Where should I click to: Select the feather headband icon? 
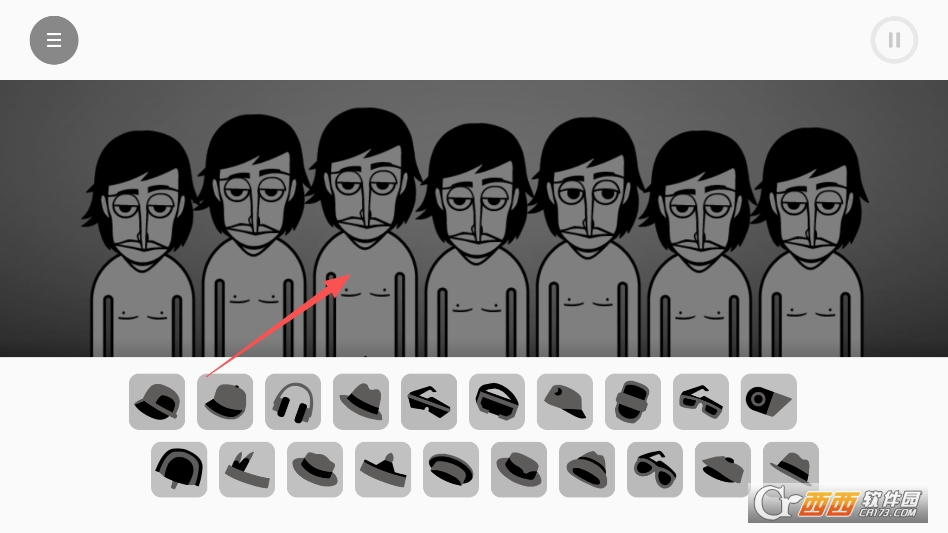click(247, 470)
